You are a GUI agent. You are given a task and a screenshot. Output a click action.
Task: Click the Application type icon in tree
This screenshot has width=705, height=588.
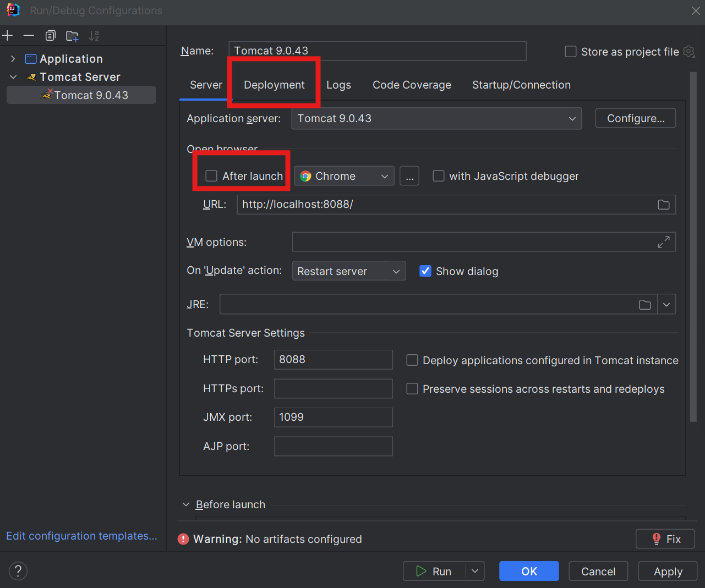pos(31,59)
